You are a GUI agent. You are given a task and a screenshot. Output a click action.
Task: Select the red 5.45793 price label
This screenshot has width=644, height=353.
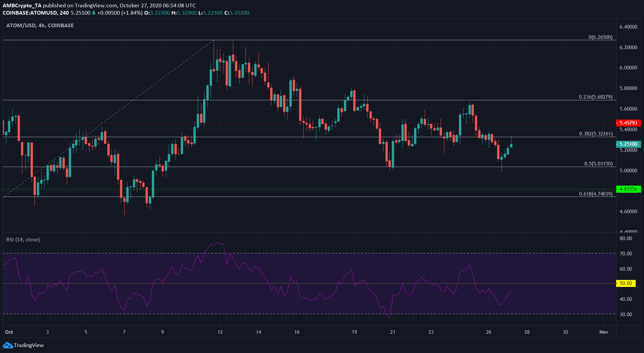628,123
